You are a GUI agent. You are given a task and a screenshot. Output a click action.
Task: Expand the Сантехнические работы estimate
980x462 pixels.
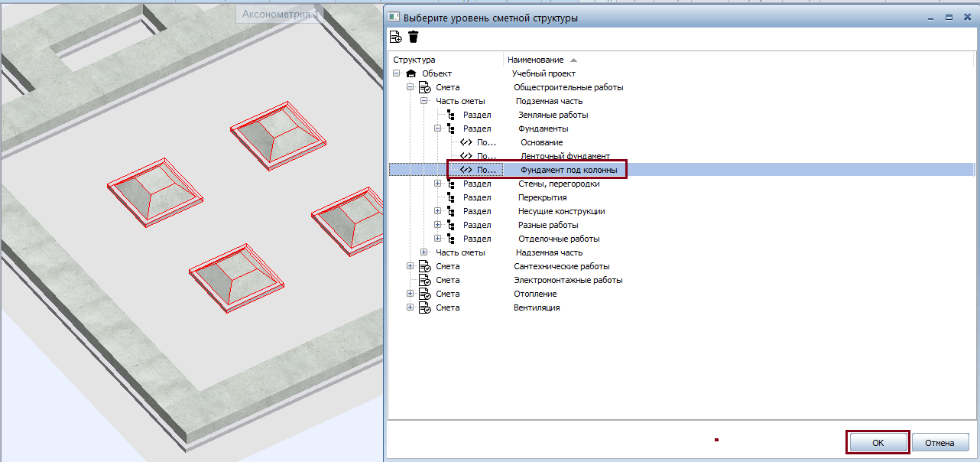(410, 266)
